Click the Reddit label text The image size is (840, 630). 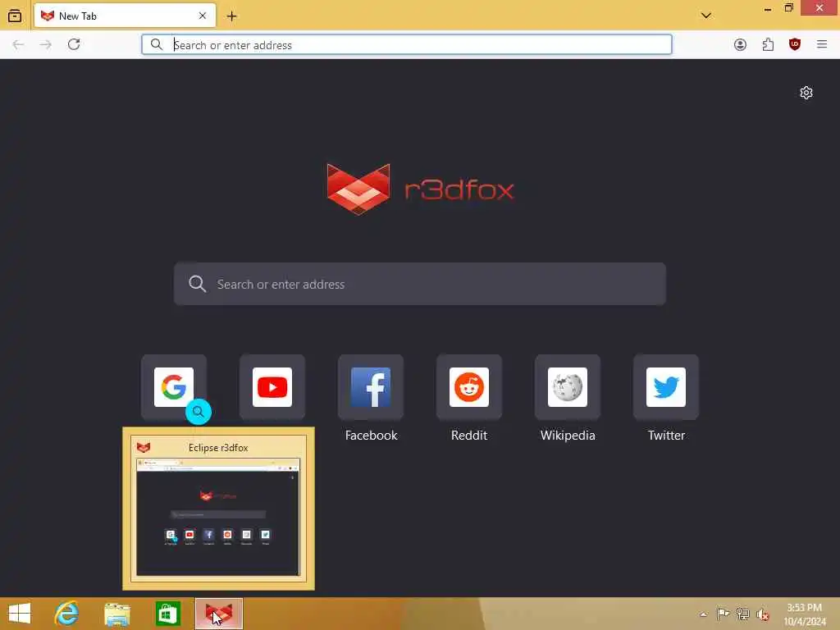[469, 435]
